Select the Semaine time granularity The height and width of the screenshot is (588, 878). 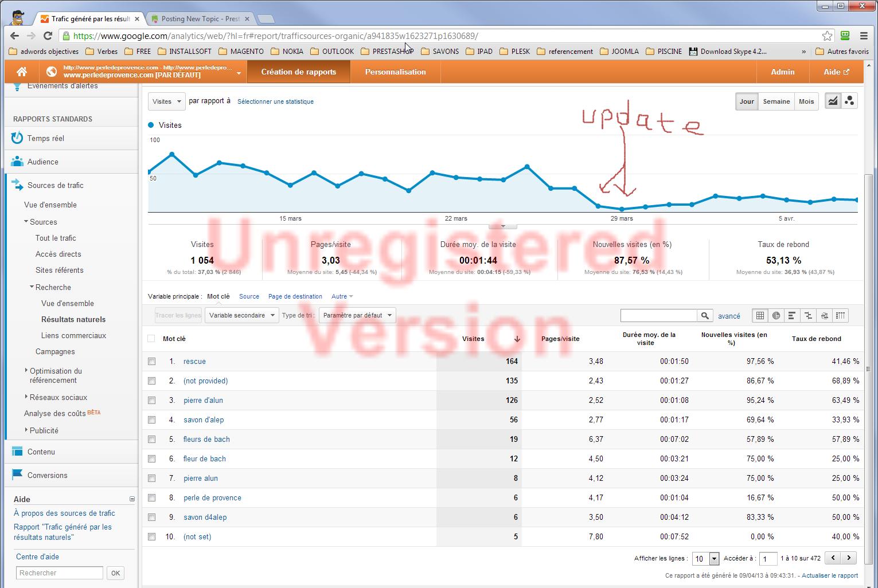click(776, 101)
